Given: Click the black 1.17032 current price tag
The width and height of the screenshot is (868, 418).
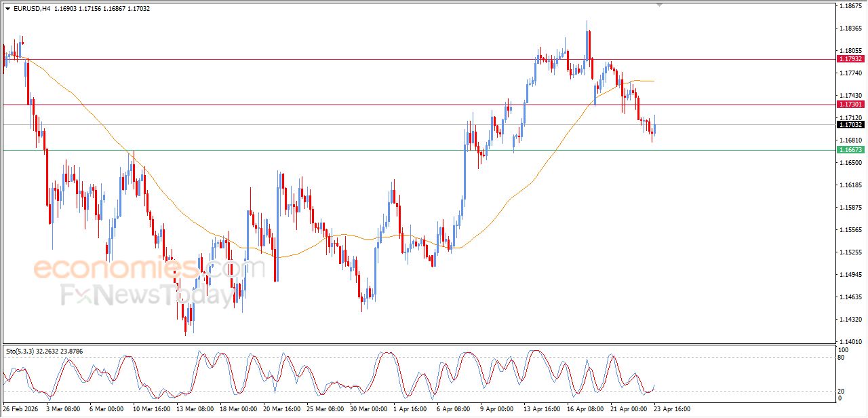Looking at the screenshot, I should coord(850,125).
